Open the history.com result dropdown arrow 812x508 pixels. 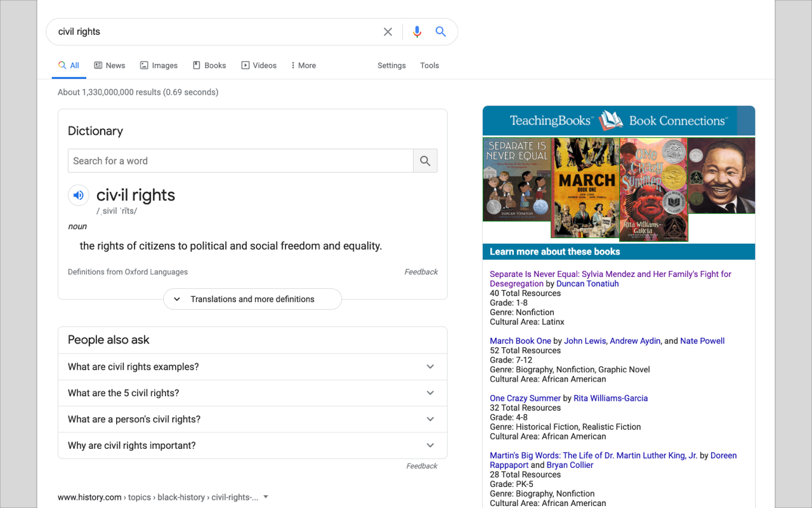click(x=266, y=497)
